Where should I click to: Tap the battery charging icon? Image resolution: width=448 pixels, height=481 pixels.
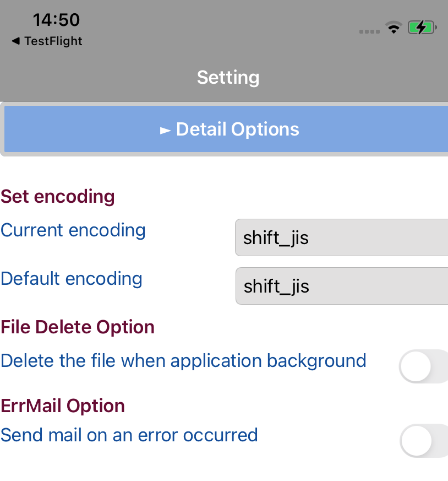pos(422,28)
